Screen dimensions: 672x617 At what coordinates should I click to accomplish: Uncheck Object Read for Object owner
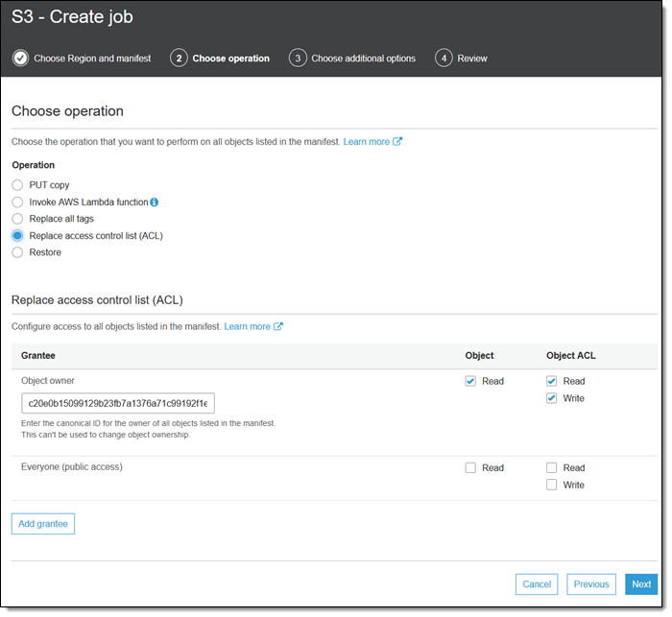click(470, 381)
